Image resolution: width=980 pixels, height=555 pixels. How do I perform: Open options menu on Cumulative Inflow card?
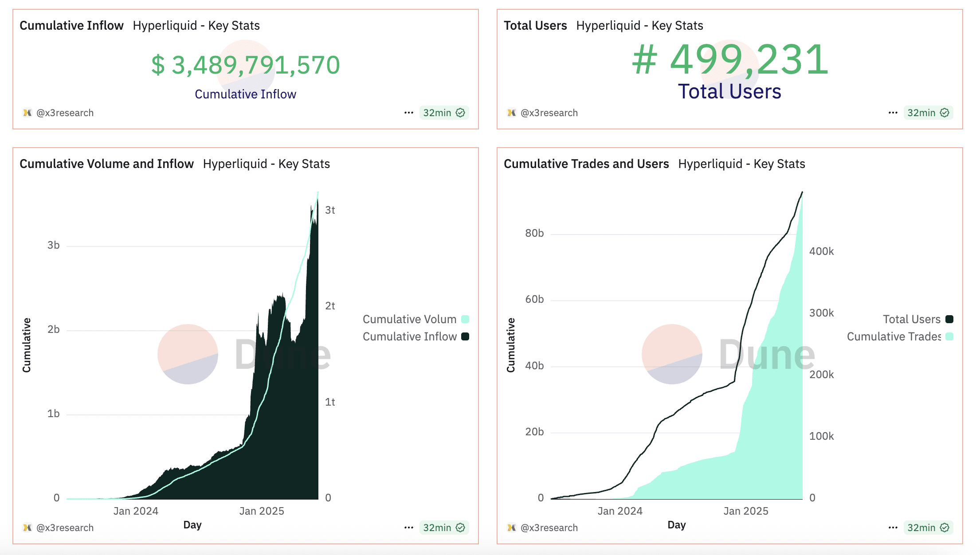(408, 113)
